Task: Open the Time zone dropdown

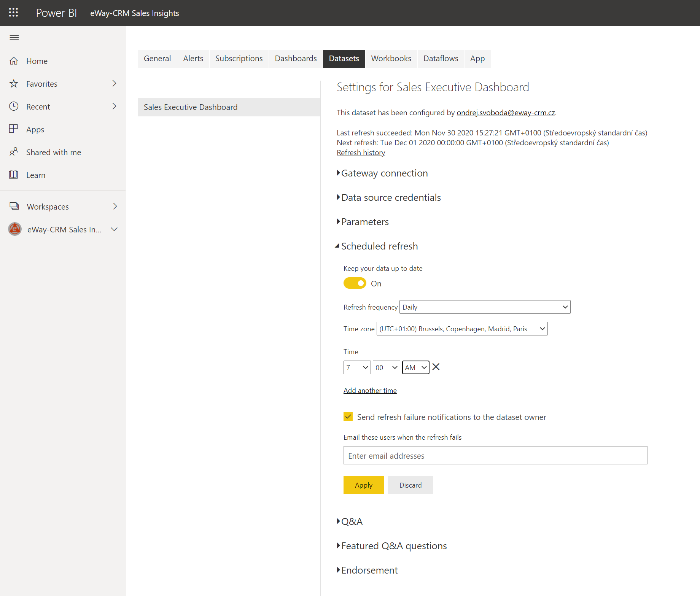Action: click(462, 329)
